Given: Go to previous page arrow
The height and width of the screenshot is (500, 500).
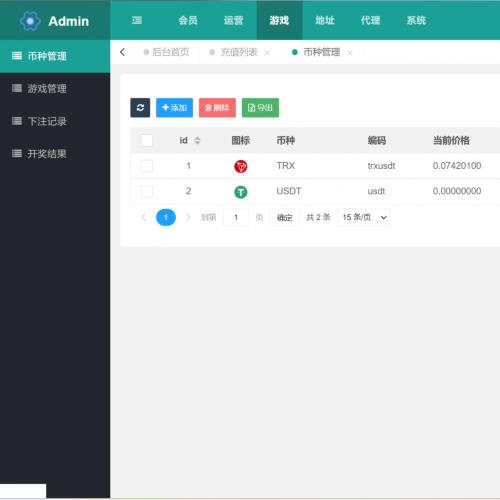Looking at the screenshot, I should pyautogui.click(x=144, y=217).
